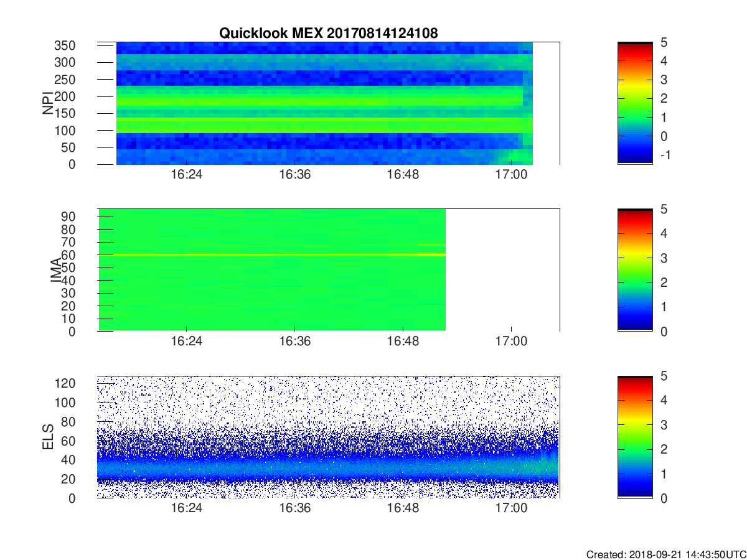The image size is (747, 560).
Task: Click the 16:36 tick under the NPI plot
Action: [x=294, y=175]
